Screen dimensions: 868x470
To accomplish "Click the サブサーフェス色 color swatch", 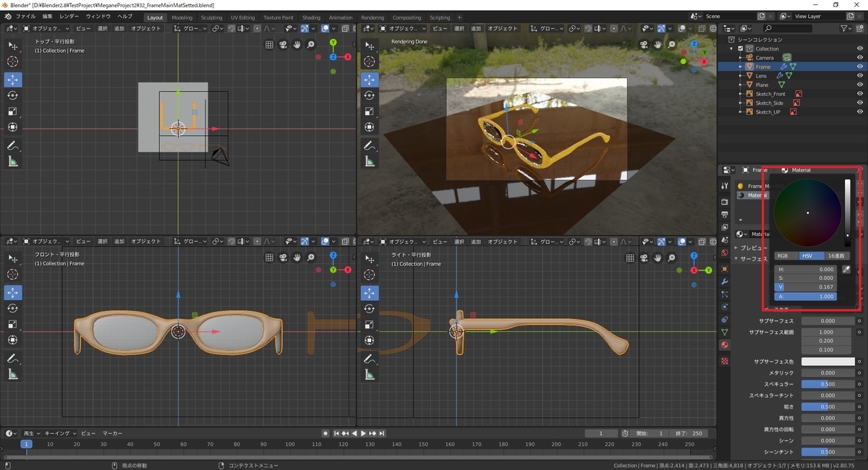I will (x=827, y=361).
